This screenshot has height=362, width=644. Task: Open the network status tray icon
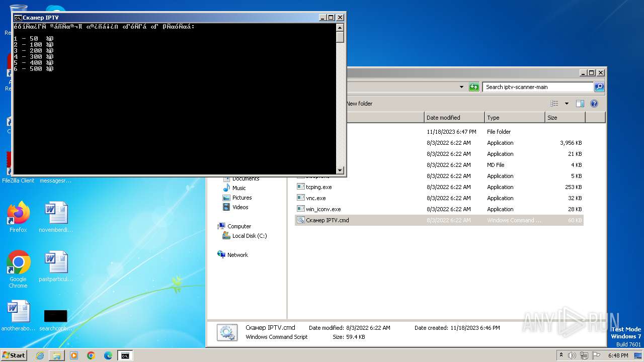pos(584,355)
